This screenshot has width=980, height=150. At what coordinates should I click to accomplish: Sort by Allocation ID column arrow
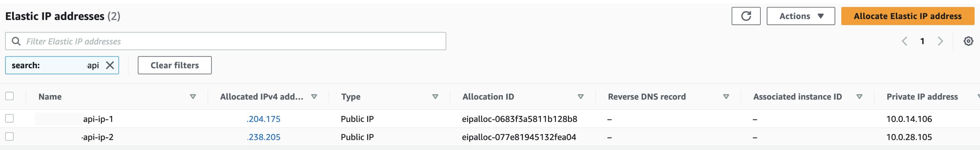(x=581, y=97)
